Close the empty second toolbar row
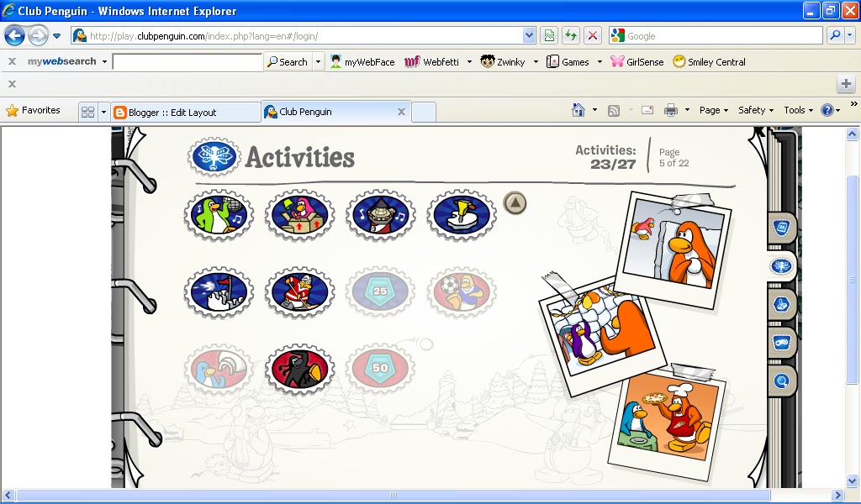 [12, 84]
